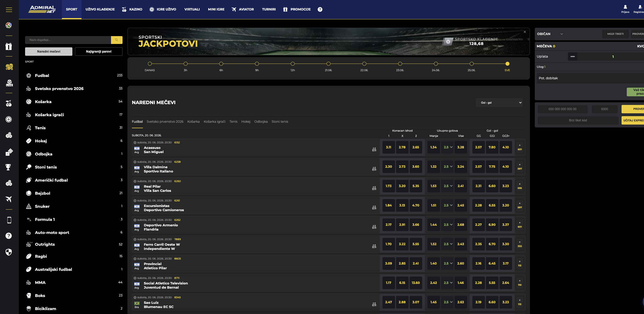Click the Najigraniji parovi button

99,52
